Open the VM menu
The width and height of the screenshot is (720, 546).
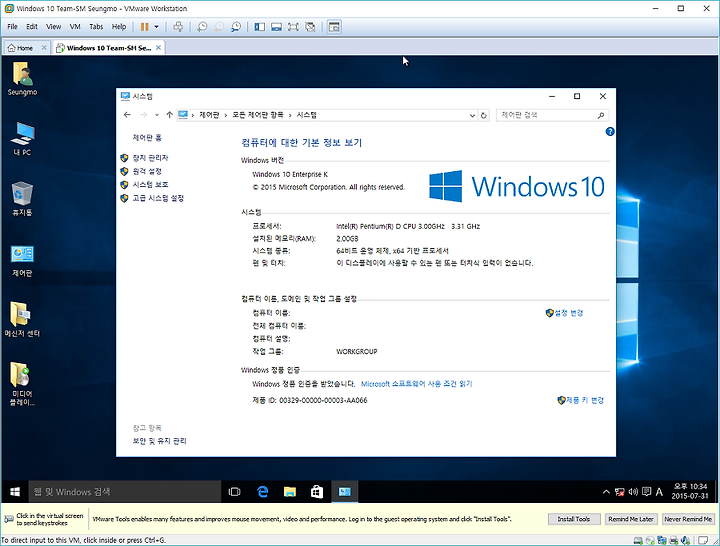(75, 27)
